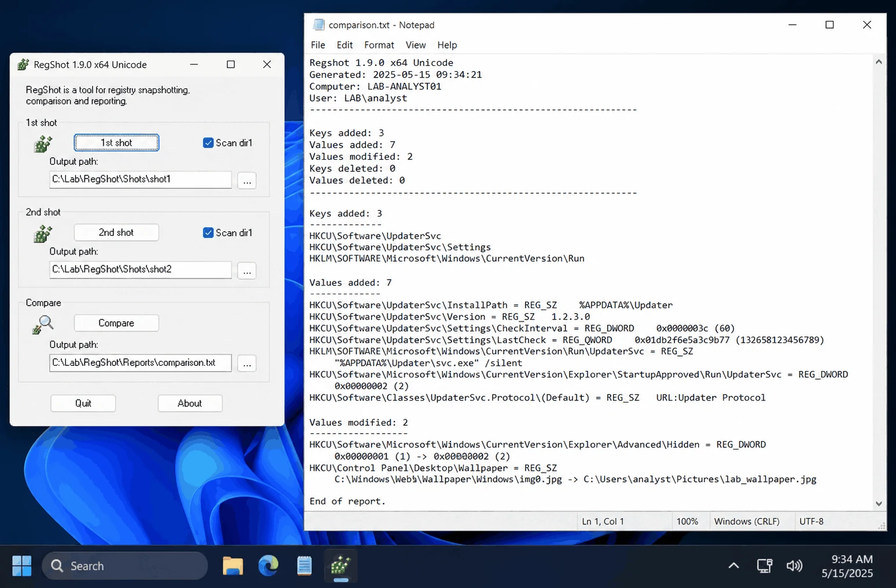Click the line with lab_wallpaper.jpg
Image resolution: width=896 pixels, height=588 pixels.
pyautogui.click(x=575, y=479)
